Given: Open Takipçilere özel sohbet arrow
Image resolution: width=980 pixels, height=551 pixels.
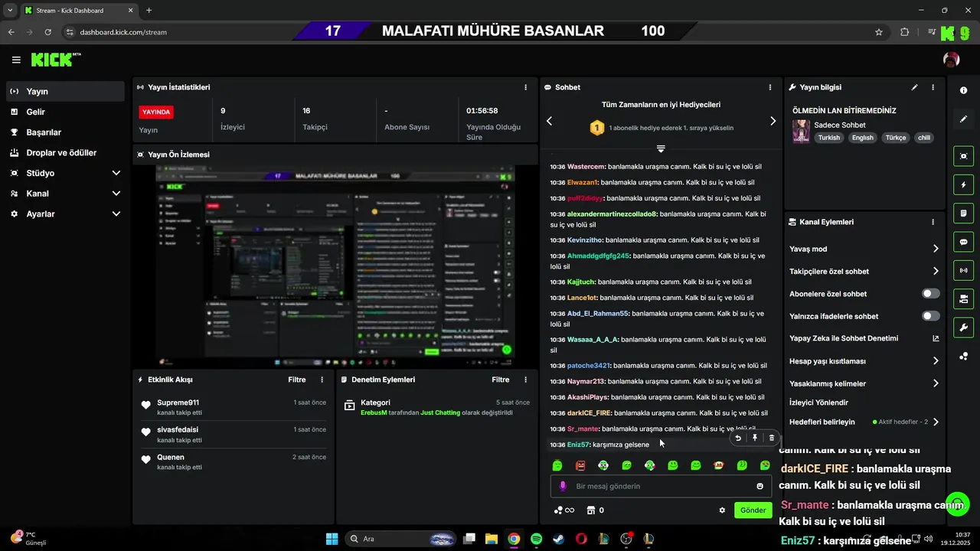Looking at the screenshot, I should pyautogui.click(x=936, y=271).
